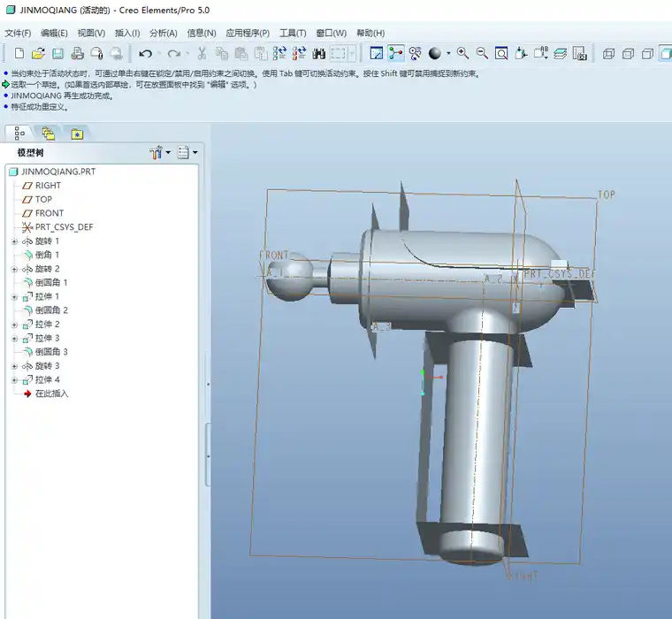Image resolution: width=672 pixels, height=619 pixels.
Task: Expand the 拉伸 4 feature
Action: pyautogui.click(x=14, y=380)
